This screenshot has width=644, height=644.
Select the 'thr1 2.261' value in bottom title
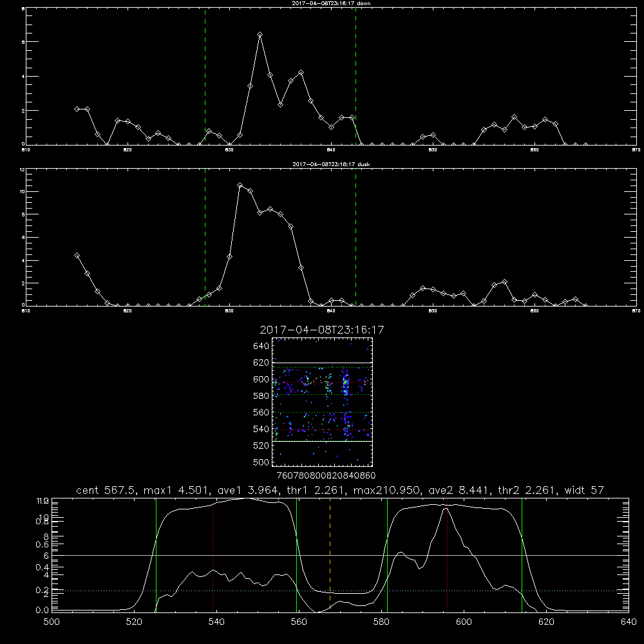coord(316,490)
